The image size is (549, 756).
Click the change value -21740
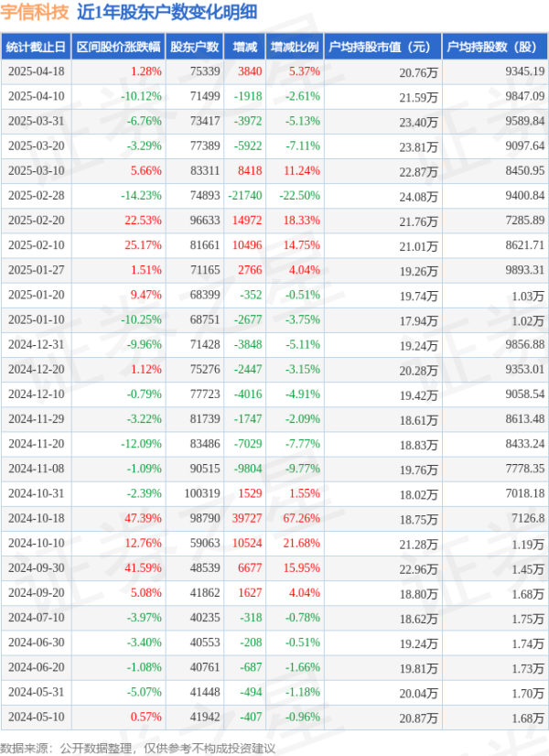coord(245,196)
